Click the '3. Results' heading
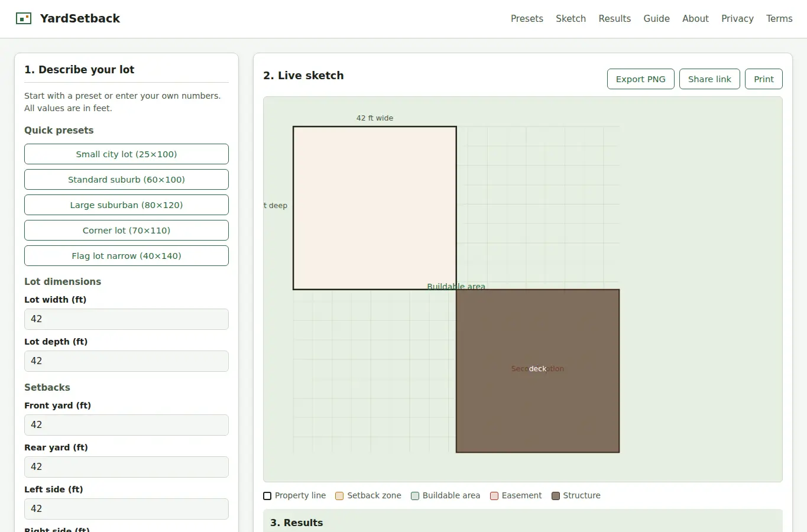Image resolution: width=807 pixels, height=532 pixels. tap(296, 523)
